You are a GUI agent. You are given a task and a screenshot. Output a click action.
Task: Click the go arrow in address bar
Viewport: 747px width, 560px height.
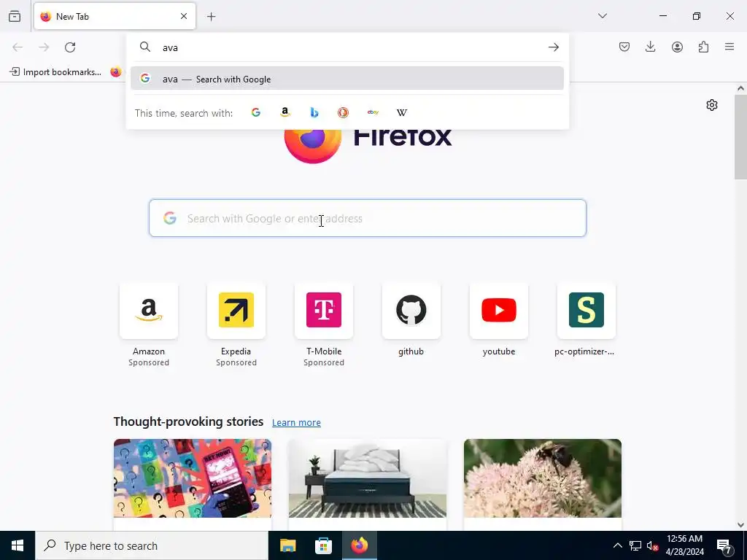click(553, 47)
